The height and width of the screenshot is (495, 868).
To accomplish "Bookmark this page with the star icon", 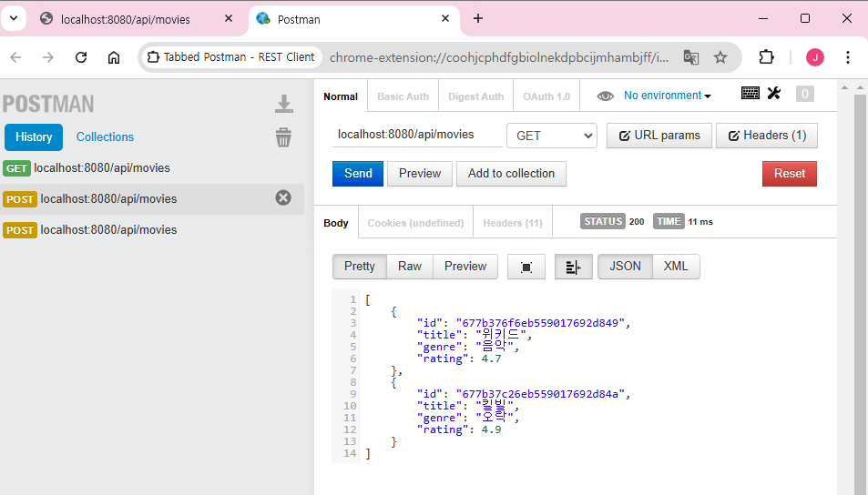I will pos(720,57).
